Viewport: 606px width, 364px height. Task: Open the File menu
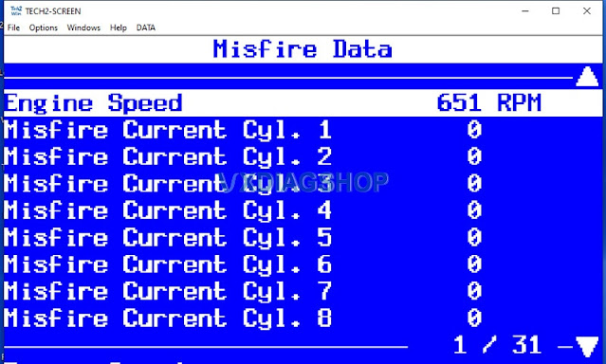(x=13, y=27)
